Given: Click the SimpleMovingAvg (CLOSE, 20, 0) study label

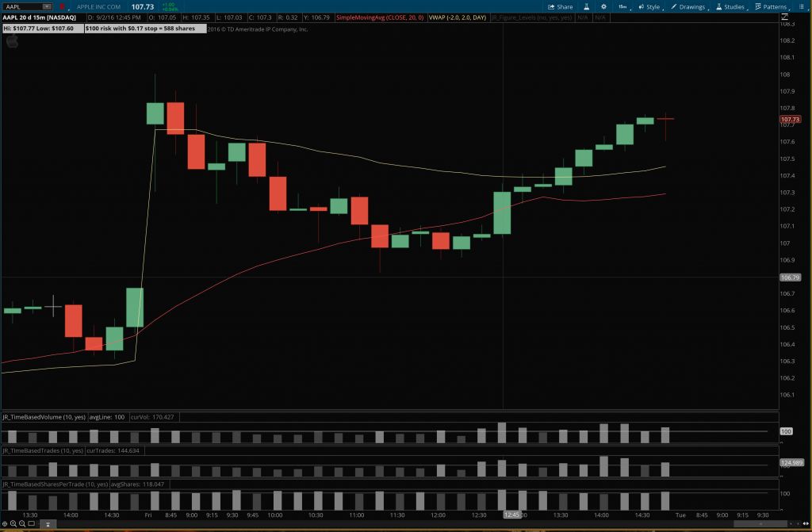Looking at the screenshot, I should (380, 17).
